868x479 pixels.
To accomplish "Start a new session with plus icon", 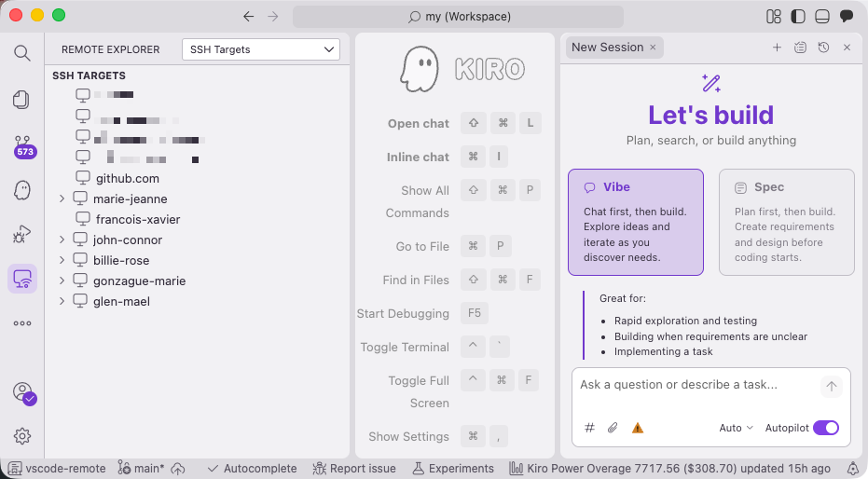I will point(777,48).
